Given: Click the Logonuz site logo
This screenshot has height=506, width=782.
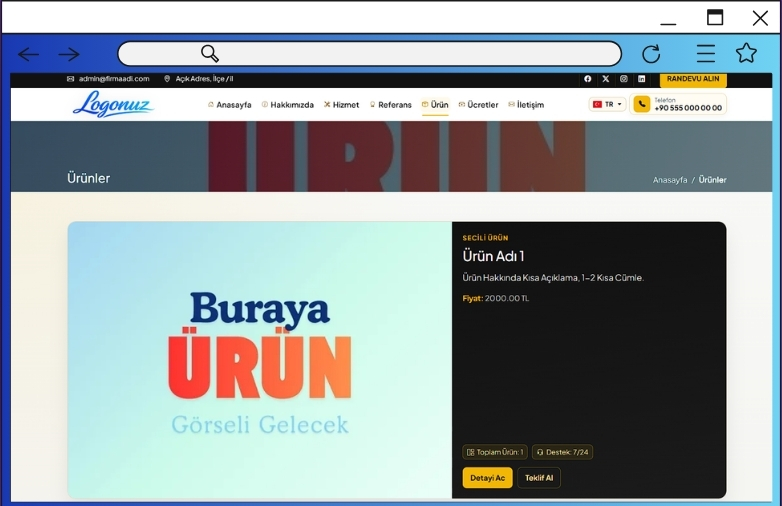Looking at the screenshot, I should point(113,104).
